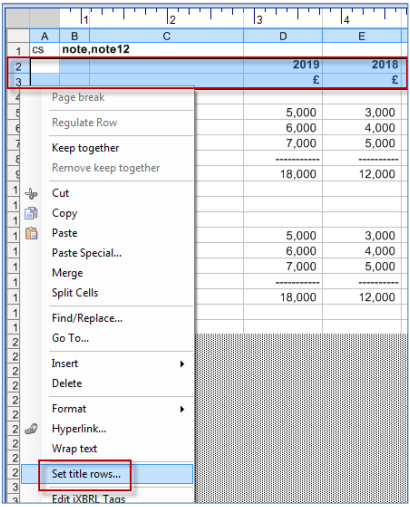Select Cut in the context menu
This screenshot has width=410, height=507.
tap(60, 193)
